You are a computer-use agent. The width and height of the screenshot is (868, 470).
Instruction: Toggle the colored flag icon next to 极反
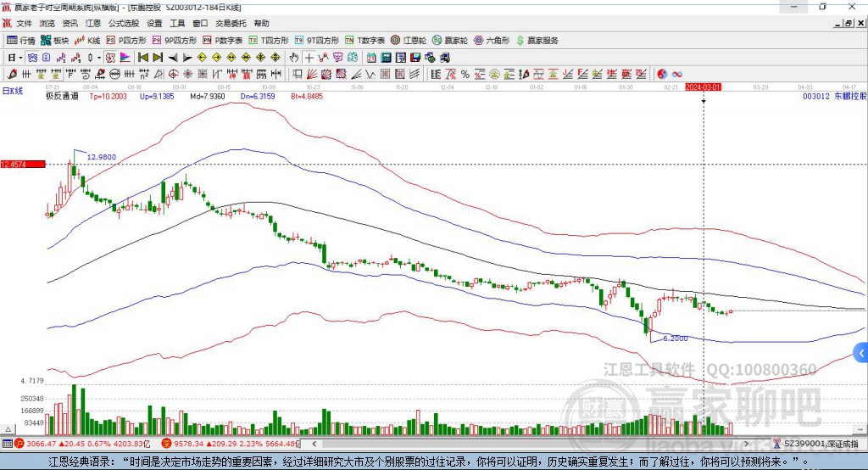click(x=126, y=58)
